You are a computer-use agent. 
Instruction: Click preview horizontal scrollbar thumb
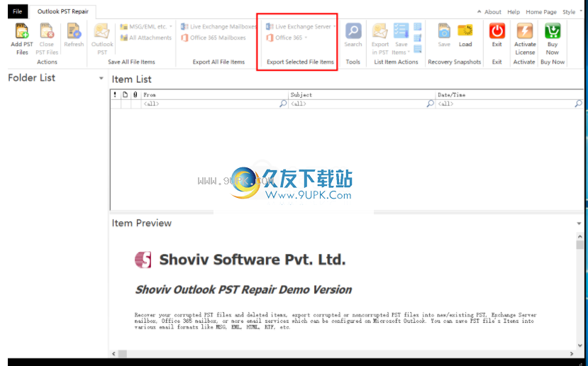(x=123, y=354)
